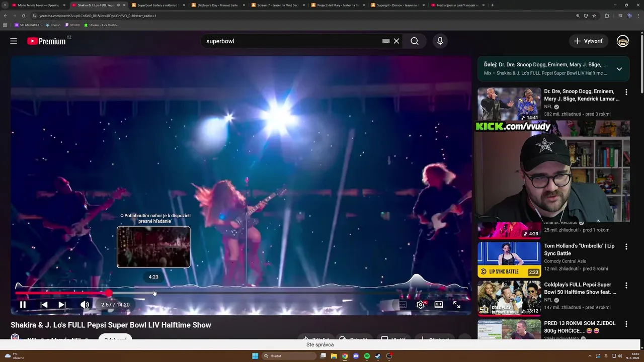Open a new browser tab
This screenshot has width=644, height=362.
click(492, 5)
